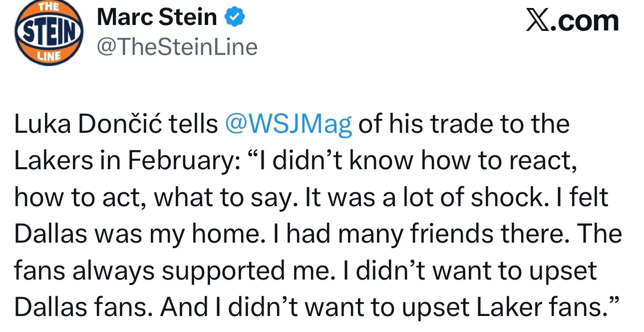Click the X.com watermark text

pos(573,21)
